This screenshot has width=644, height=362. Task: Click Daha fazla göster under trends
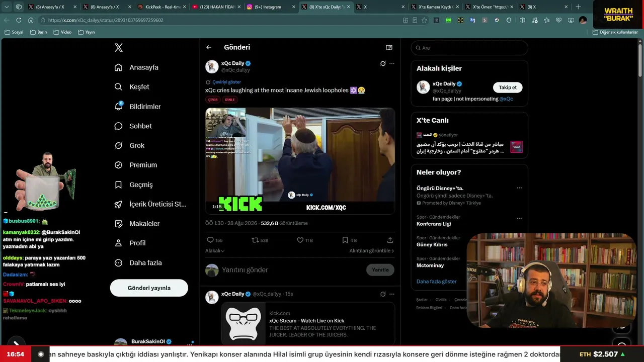pyautogui.click(x=437, y=282)
